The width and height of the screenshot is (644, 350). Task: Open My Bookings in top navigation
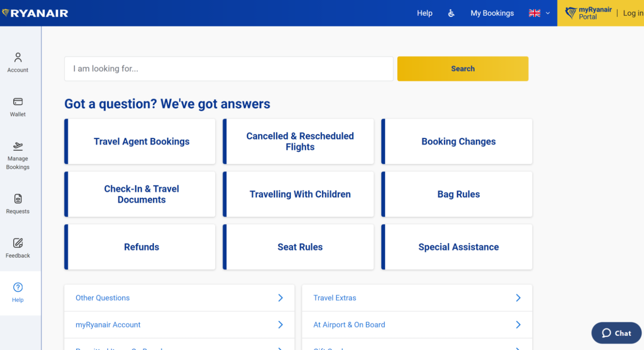[492, 13]
